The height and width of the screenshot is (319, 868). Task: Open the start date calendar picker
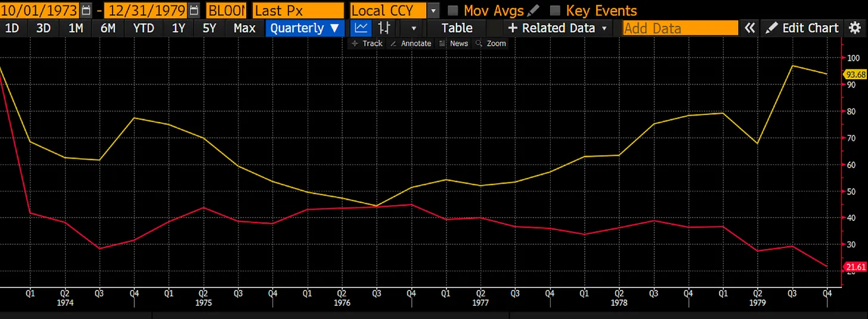click(x=86, y=10)
